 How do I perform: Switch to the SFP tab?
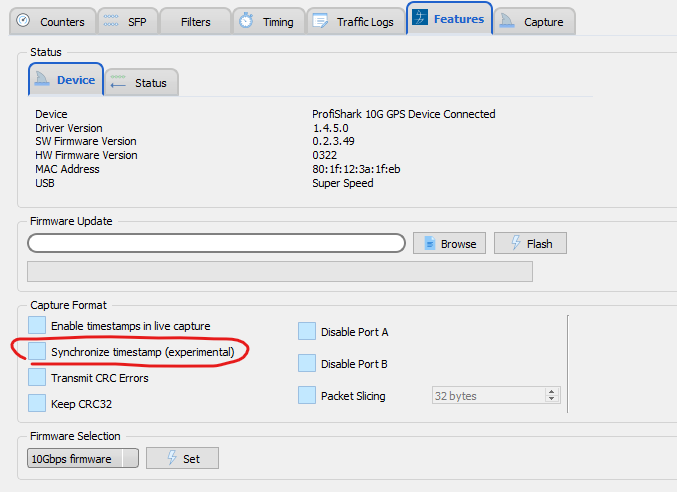click(124, 21)
